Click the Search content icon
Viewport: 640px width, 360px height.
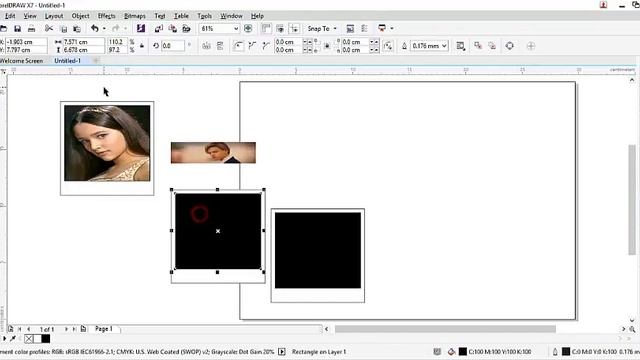(x=141, y=29)
